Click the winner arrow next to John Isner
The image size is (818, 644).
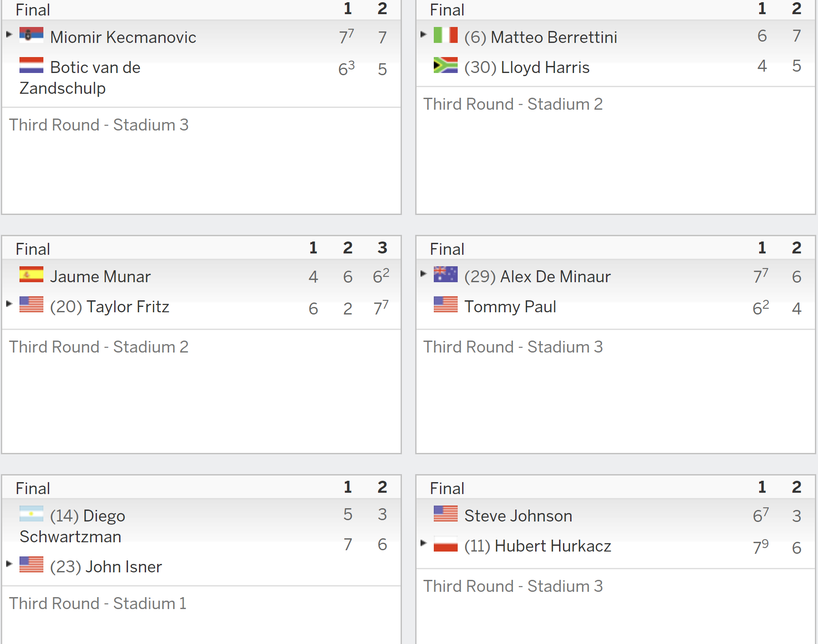[x=9, y=563]
